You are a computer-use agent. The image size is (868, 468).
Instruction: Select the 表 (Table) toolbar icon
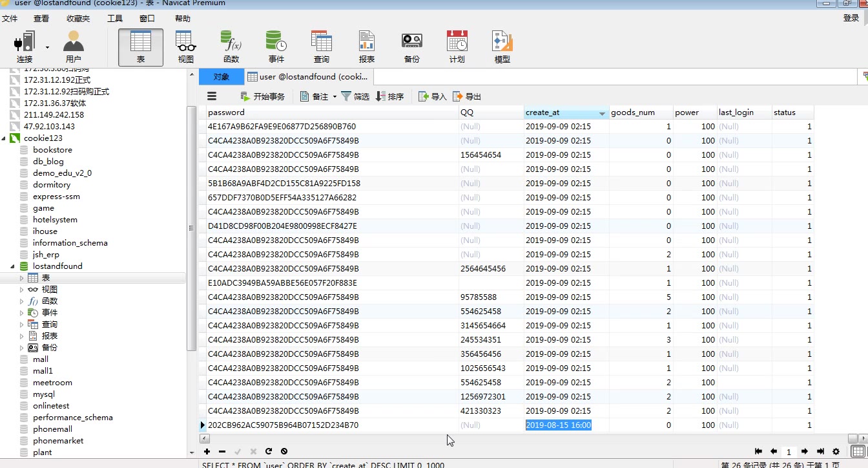pos(141,47)
